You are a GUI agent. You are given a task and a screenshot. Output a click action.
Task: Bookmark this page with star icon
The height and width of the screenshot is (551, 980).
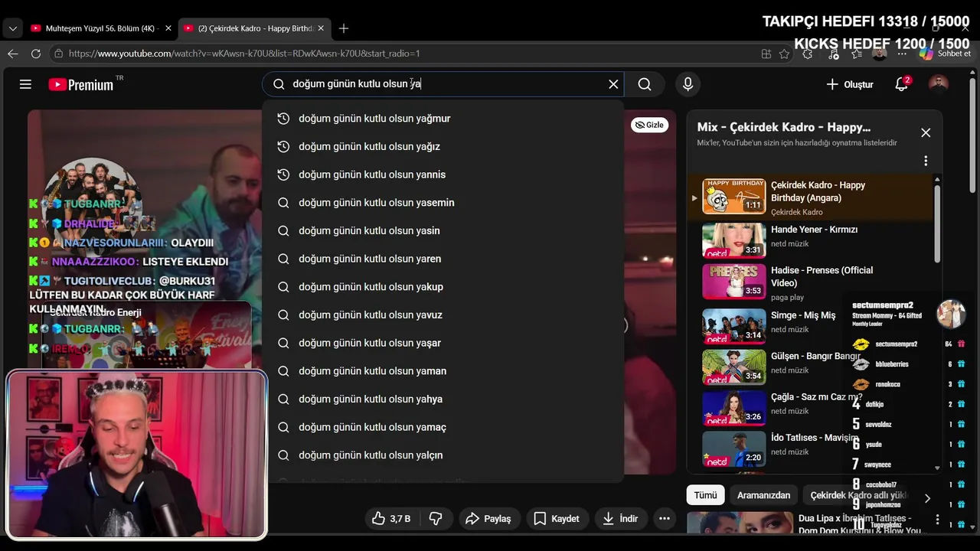click(784, 54)
